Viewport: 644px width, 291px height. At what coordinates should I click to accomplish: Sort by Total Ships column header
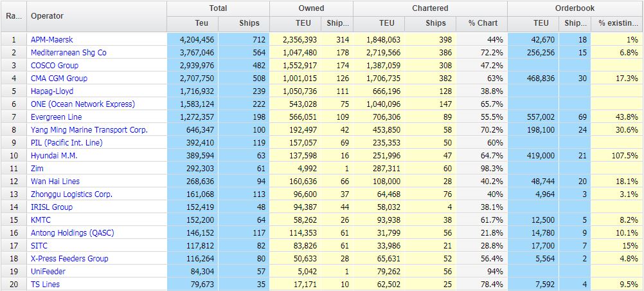pos(244,24)
